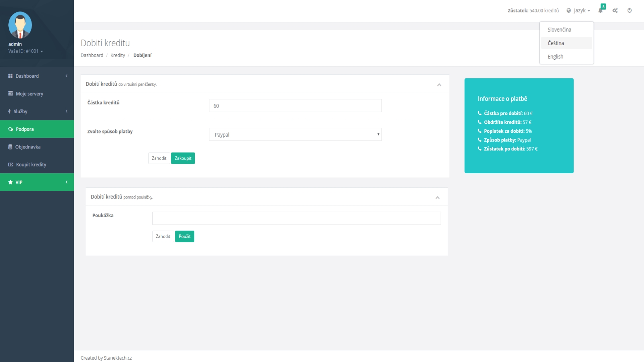
Task: Click the Podpora support icon
Action: pos(10,129)
